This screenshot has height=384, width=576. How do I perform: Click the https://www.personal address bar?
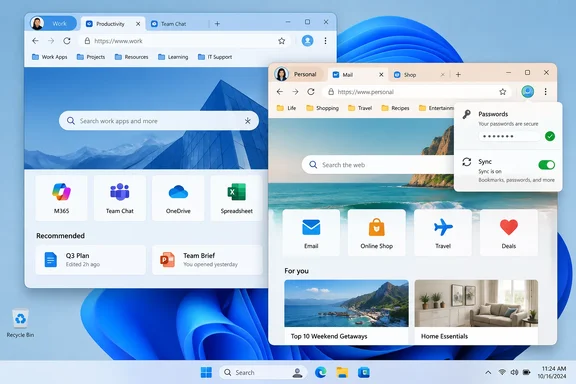click(418, 92)
